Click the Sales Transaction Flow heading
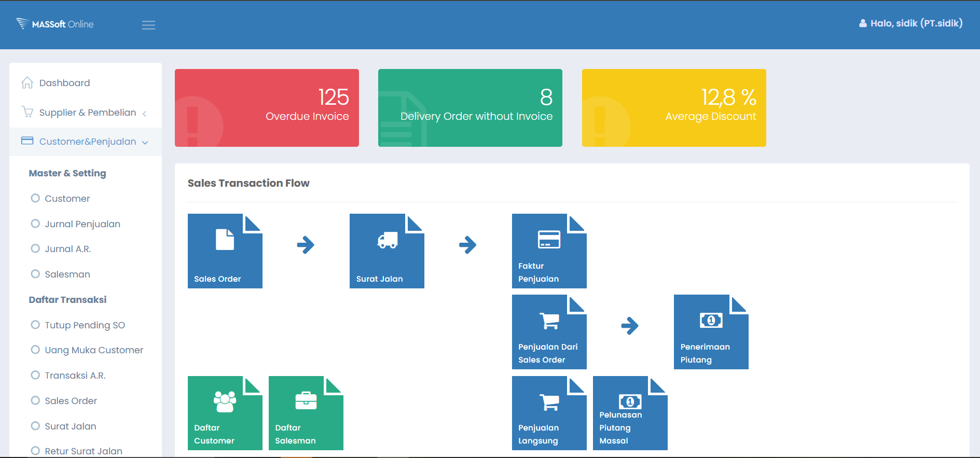Screen dimensions: 980x458 [x=249, y=183]
